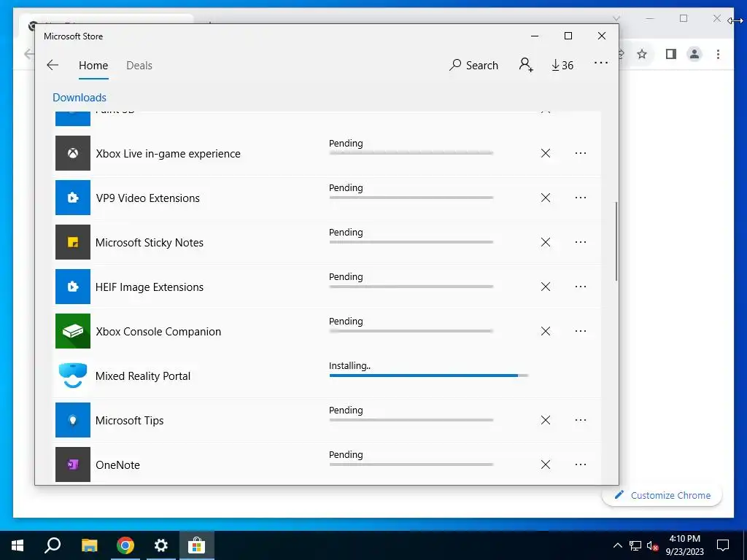Open notification center icon
The height and width of the screenshot is (560, 747).
(723, 545)
